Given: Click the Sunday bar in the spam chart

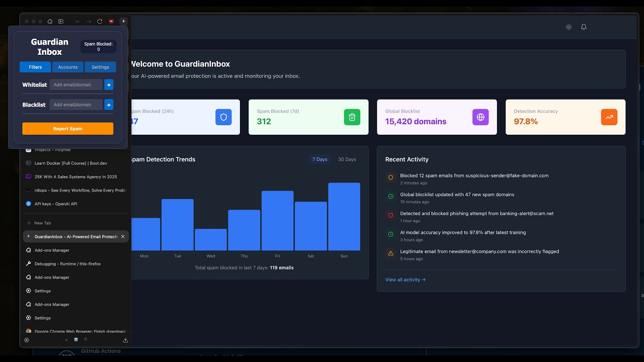Looking at the screenshot, I should (x=344, y=217).
